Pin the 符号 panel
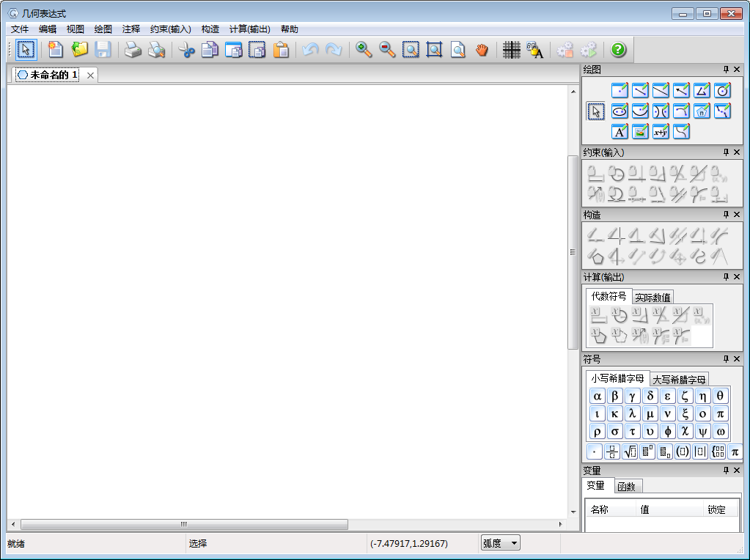 click(x=726, y=358)
